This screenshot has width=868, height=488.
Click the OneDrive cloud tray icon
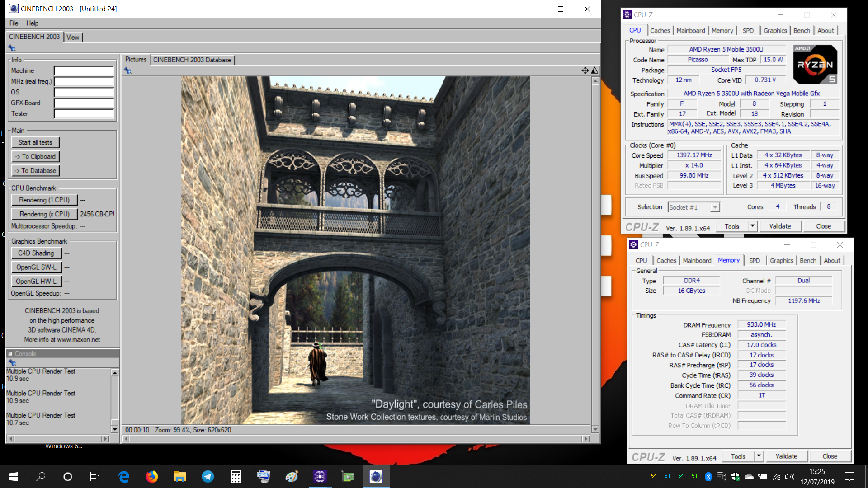[x=749, y=477]
